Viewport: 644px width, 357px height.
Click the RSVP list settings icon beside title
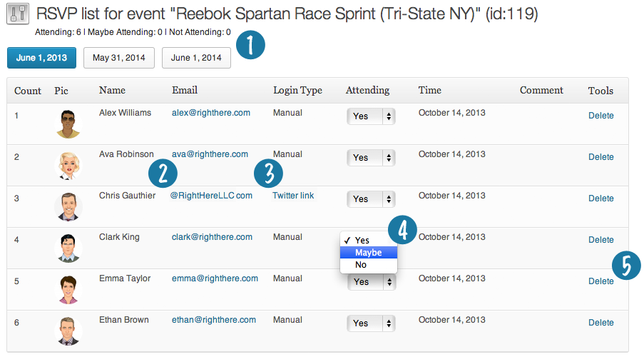[x=17, y=15]
